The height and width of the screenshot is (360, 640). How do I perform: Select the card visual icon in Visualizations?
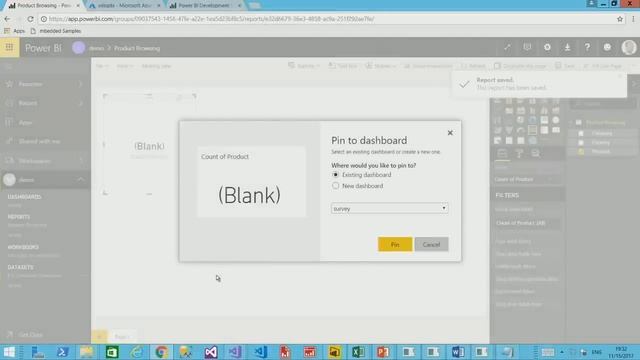tap(532, 130)
